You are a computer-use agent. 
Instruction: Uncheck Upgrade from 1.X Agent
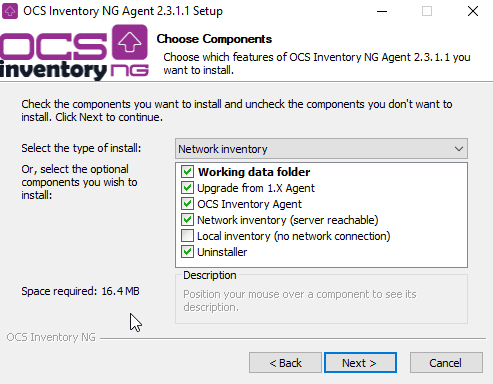point(187,188)
